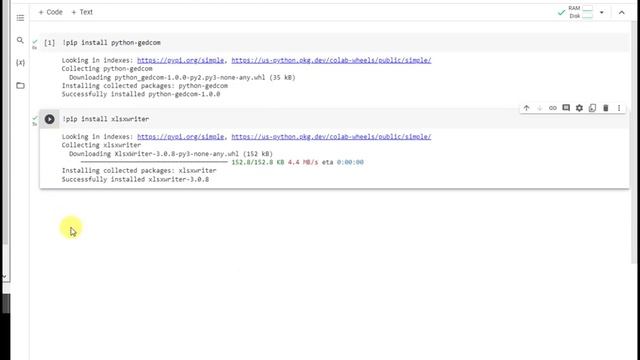Add a new Code cell
Image resolution: width=640 pixels, height=360 pixels.
click(50, 12)
